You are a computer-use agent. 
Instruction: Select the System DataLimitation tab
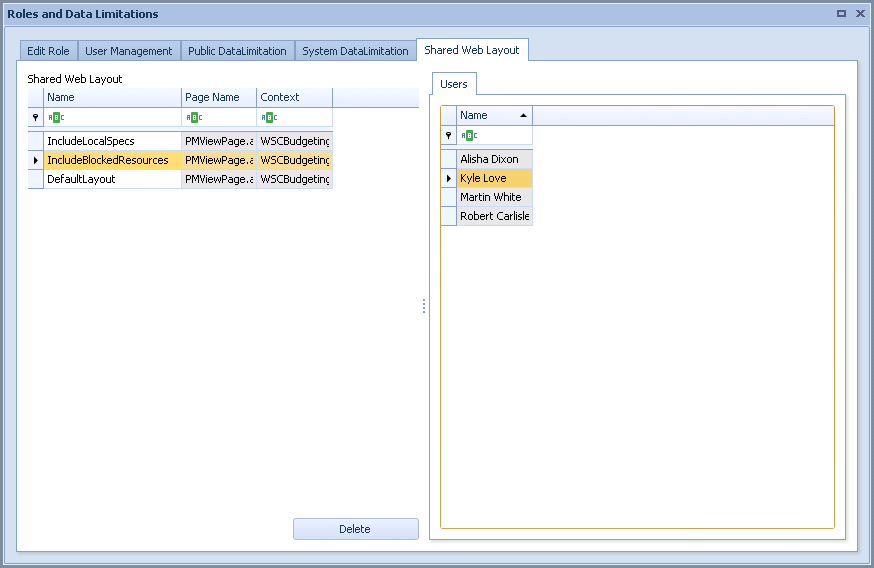pos(355,51)
